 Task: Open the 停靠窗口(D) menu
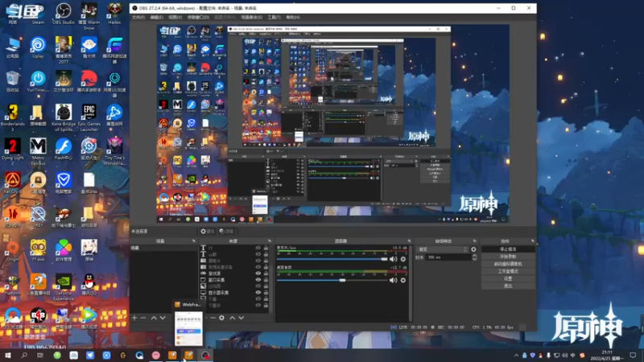[x=198, y=17]
